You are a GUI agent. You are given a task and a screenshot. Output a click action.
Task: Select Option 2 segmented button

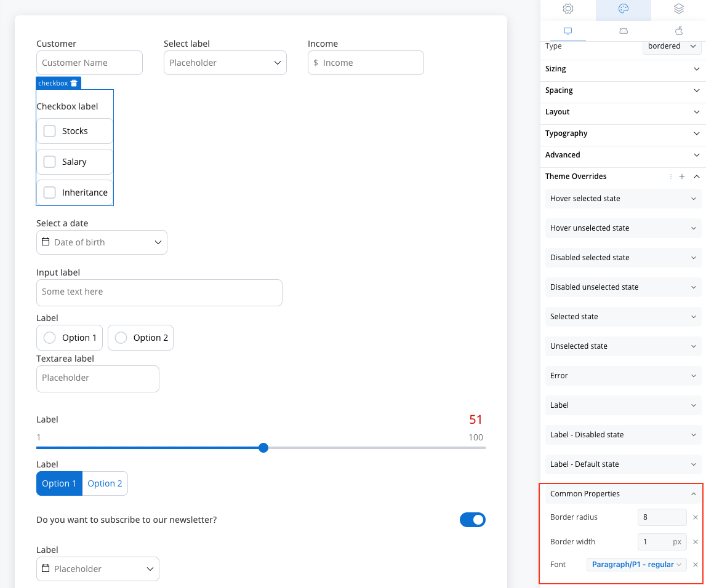click(105, 483)
